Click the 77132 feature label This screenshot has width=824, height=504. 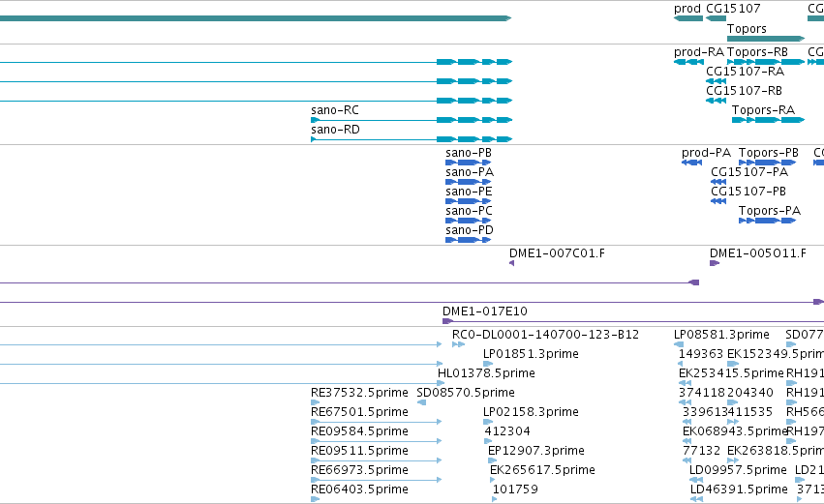pos(702,452)
